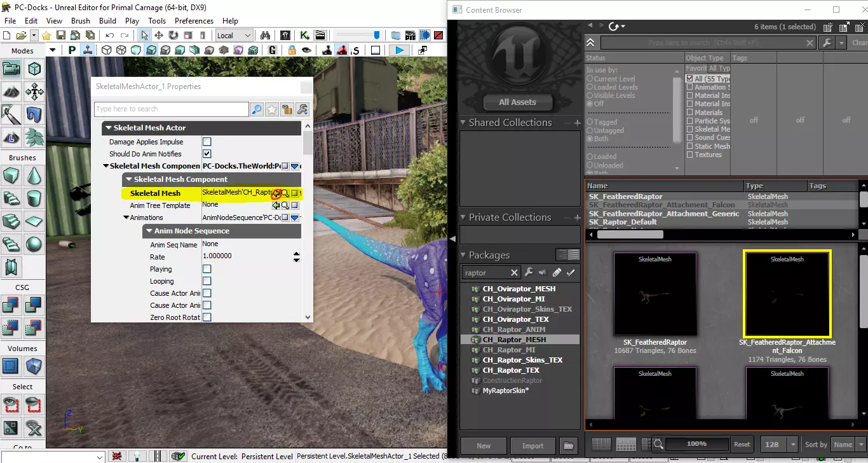The image size is (868, 463).
Task: Click the Import button
Action: (x=532, y=445)
